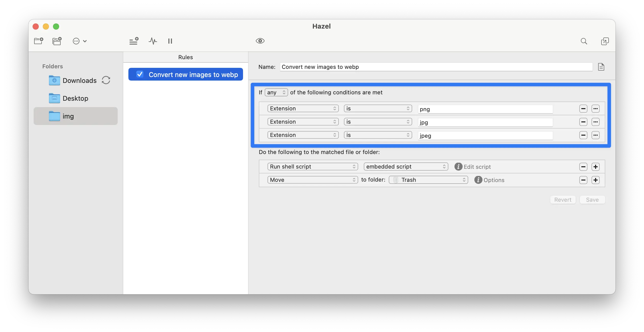Remove the jpg condition with minus button
The height and width of the screenshot is (332, 644).
click(x=583, y=122)
